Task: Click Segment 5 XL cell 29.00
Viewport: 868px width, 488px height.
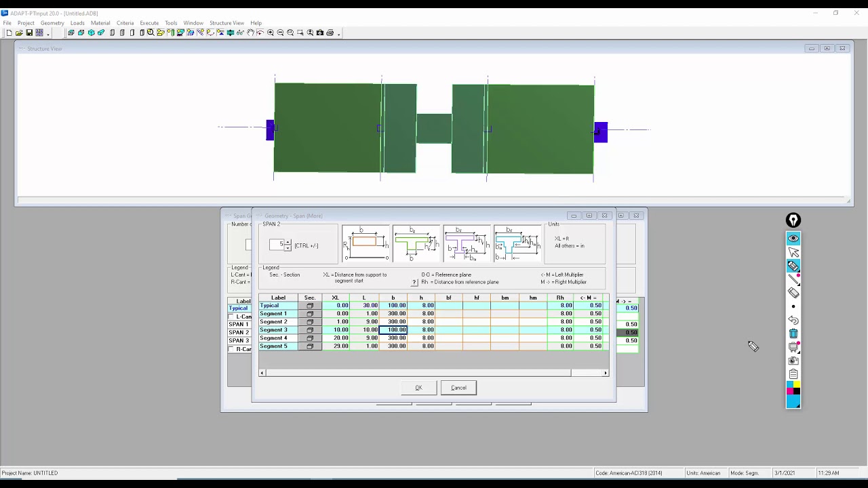Action: (x=336, y=346)
